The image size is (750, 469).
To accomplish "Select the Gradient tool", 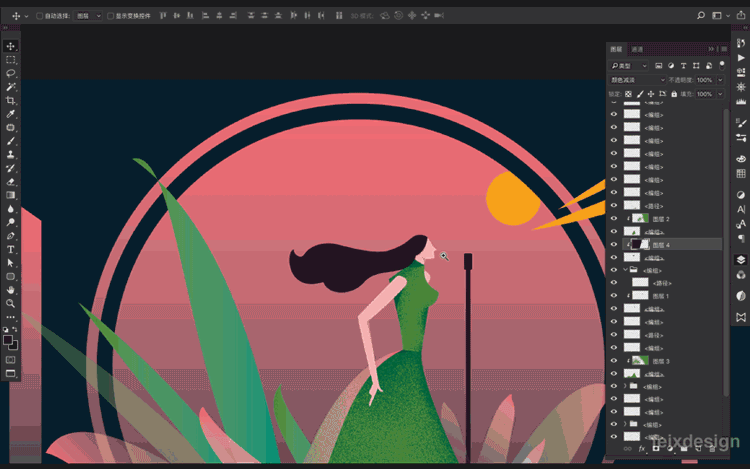I will coord(11,195).
